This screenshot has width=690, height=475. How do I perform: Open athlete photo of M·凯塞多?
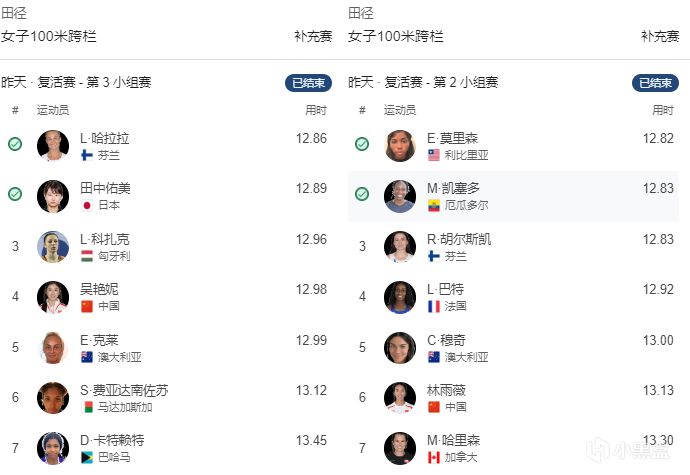coord(400,196)
